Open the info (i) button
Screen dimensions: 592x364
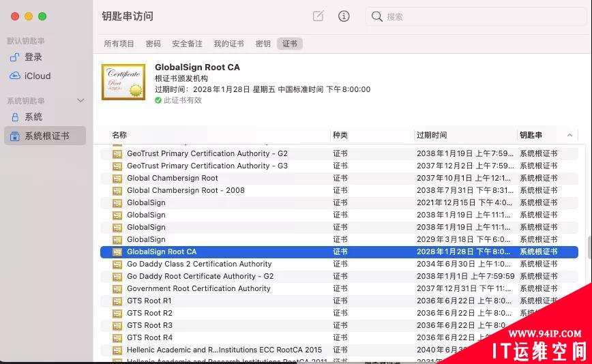[x=344, y=16]
